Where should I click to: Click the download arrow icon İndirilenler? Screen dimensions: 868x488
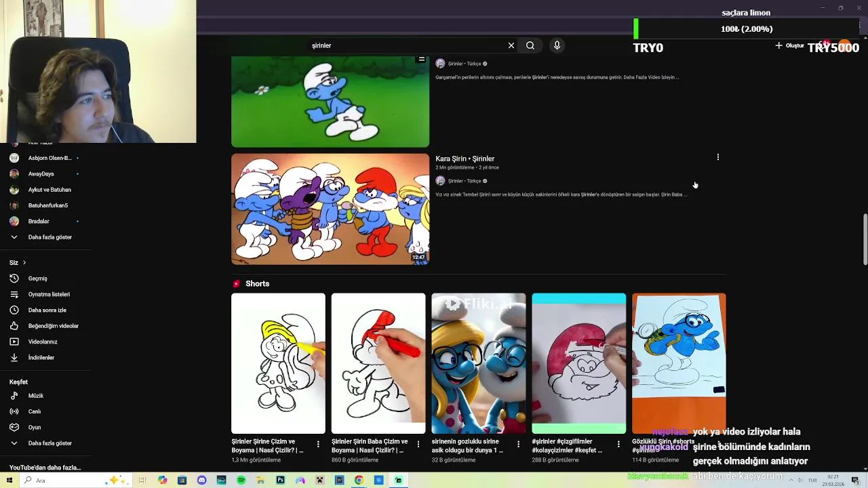click(x=14, y=358)
